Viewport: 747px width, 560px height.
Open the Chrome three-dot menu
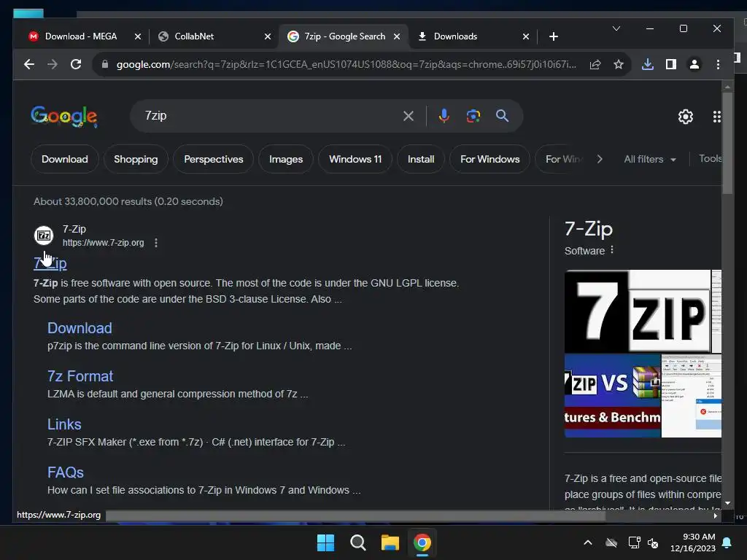tap(718, 64)
